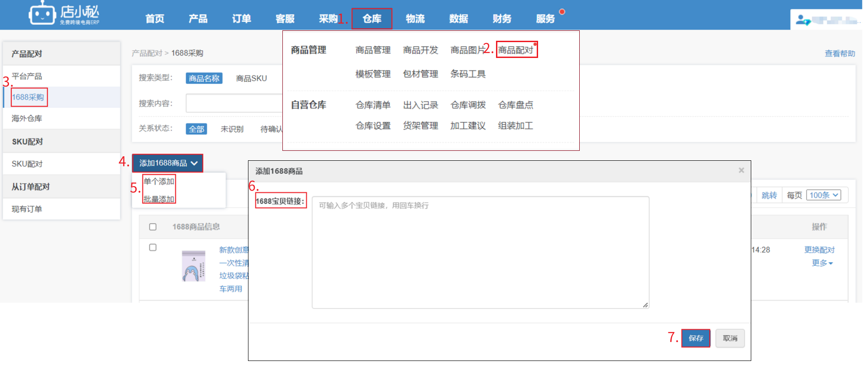Select 商品图片 submenu item
868x375 pixels.
[x=467, y=50]
